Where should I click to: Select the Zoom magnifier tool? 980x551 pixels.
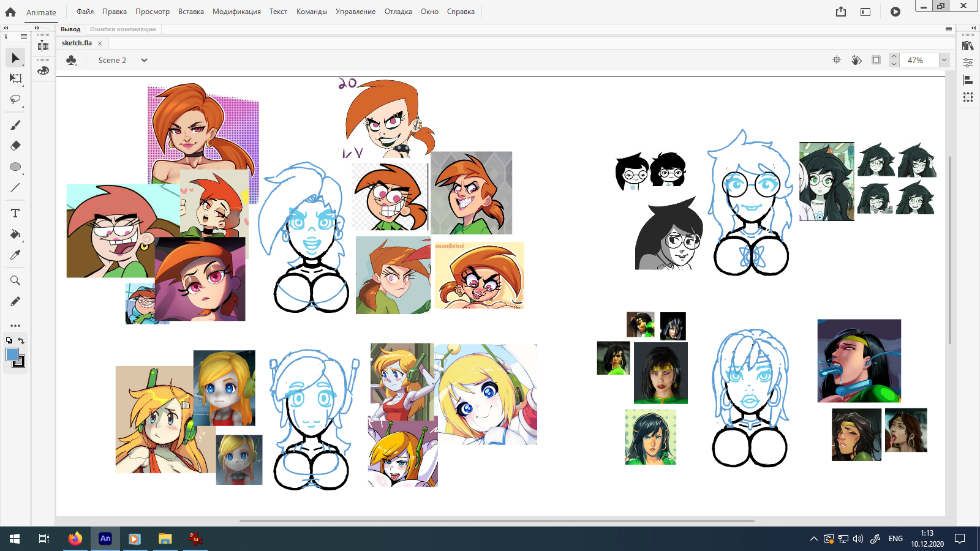[15, 280]
